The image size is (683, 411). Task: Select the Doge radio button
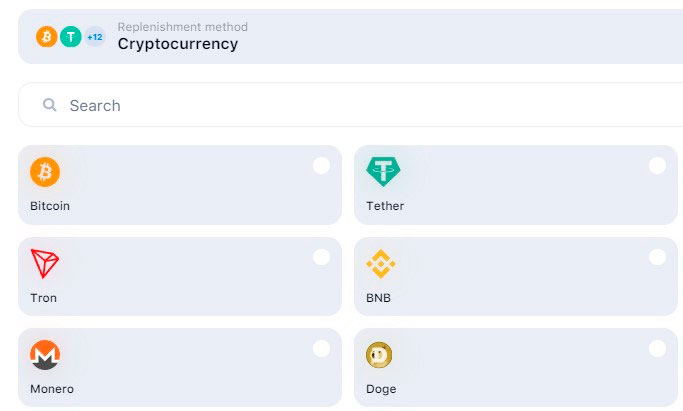(x=657, y=348)
